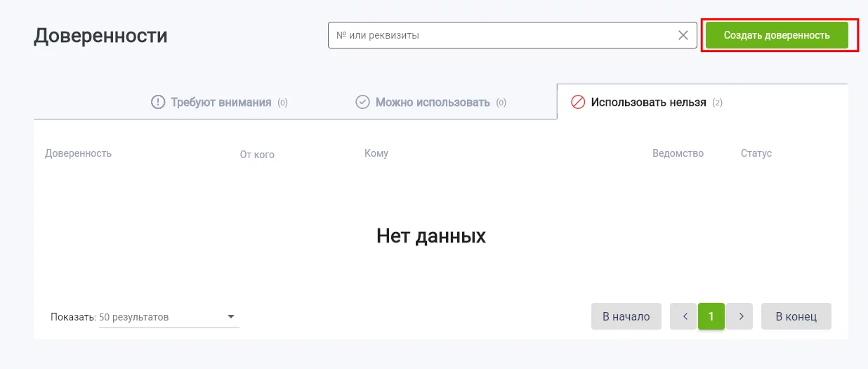Expand the results-per-page dropdown arrow

231,317
